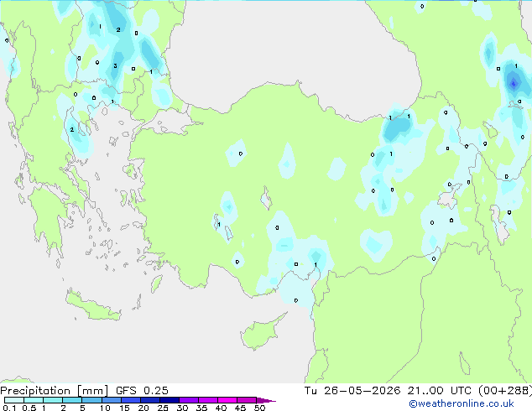The height and width of the screenshot is (411, 532).
Task: Click the island of Cyprus
Action: point(261,332)
